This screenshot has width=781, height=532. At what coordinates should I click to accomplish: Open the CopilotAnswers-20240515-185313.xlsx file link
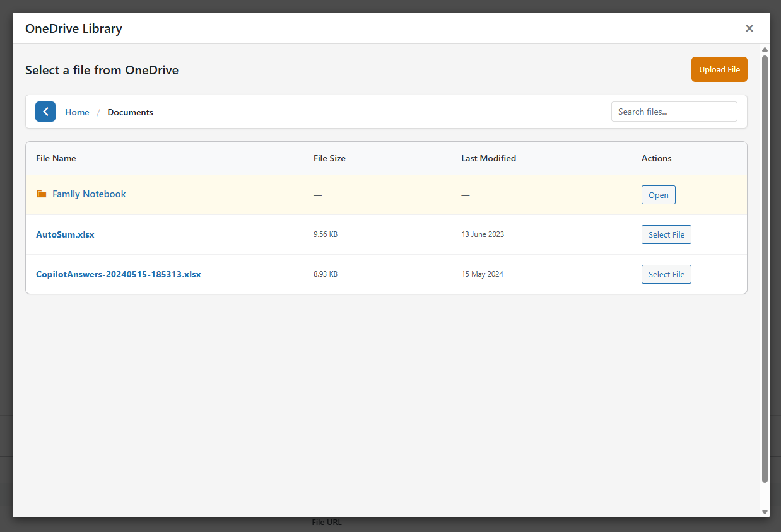pyautogui.click(x=119, y=274)
